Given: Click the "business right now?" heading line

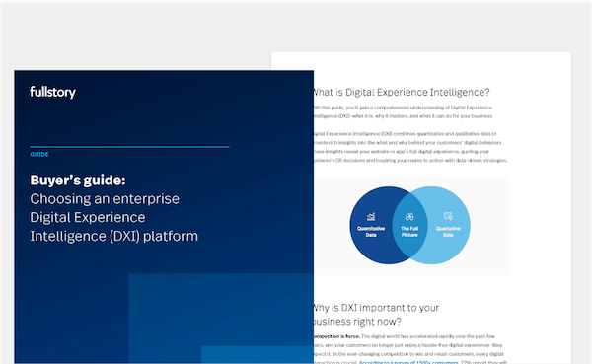Looking at the screenshot, I should 357,322.
